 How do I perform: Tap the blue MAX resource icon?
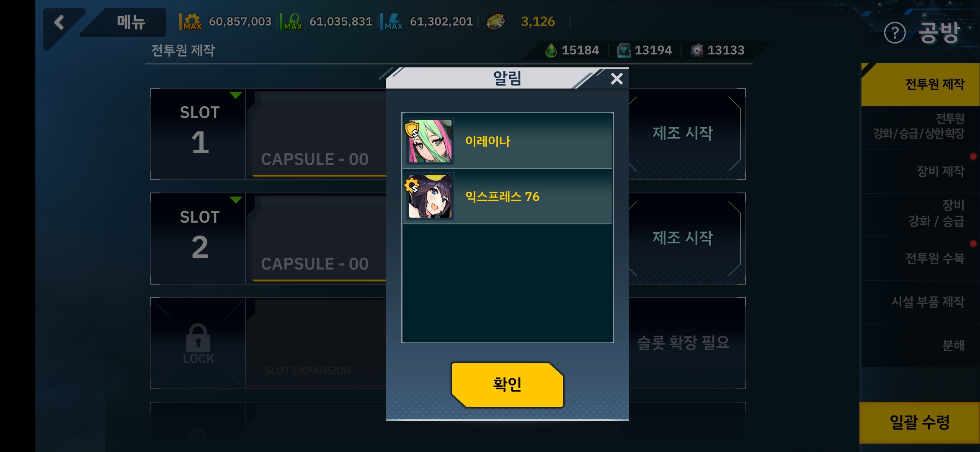click(393, 21)
